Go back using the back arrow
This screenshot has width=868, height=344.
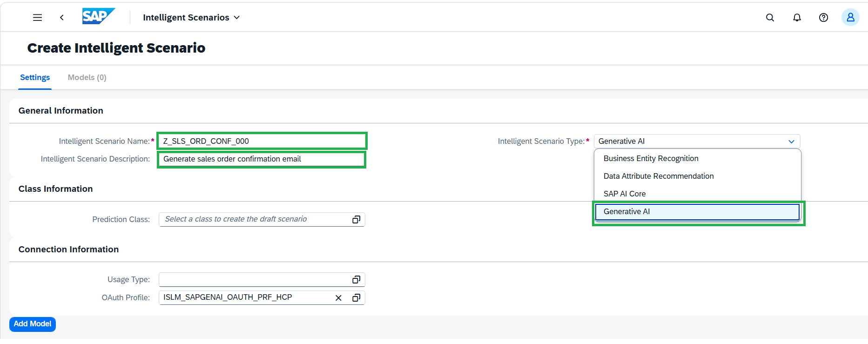click(62, 17)
